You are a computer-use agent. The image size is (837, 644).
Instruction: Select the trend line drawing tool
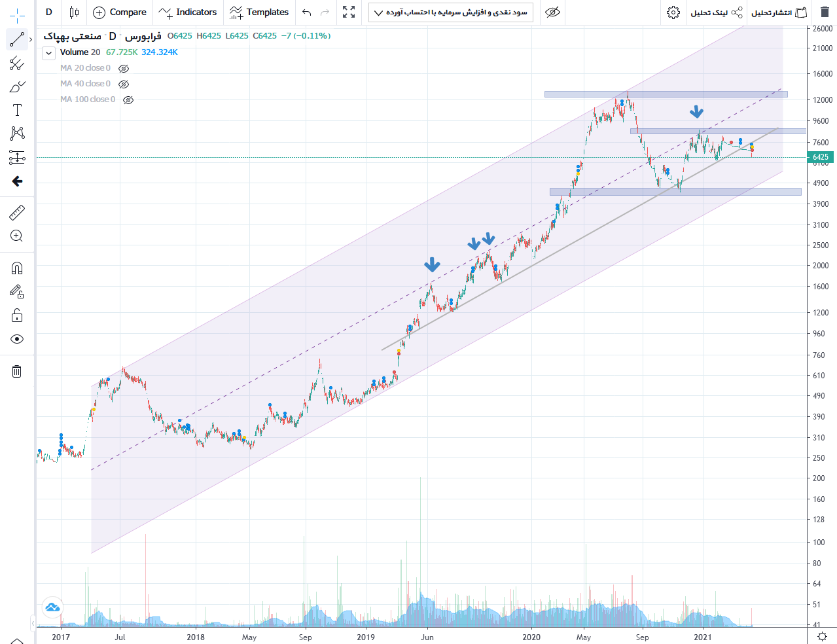tap(17, 40)
